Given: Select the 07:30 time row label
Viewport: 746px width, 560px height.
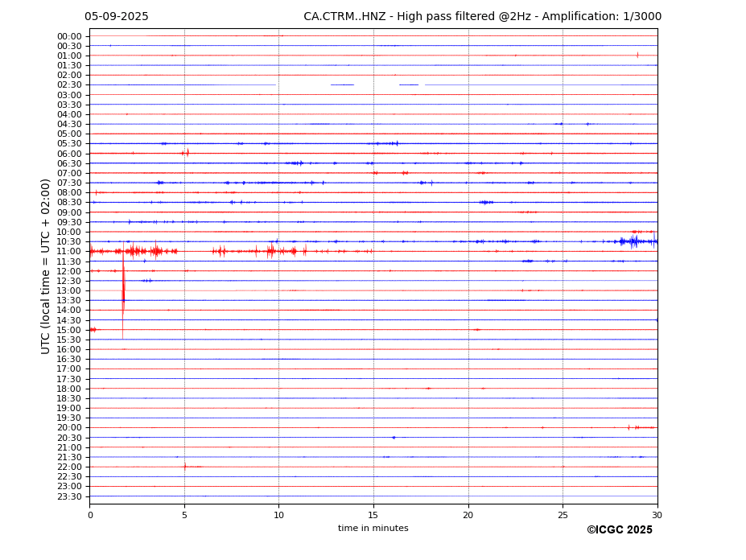Looking at the screenshot, I should coord(69,183).
